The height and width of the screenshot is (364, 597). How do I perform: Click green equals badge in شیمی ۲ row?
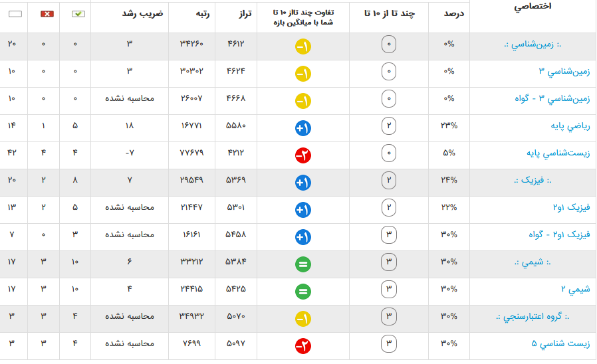click(303, 291)
